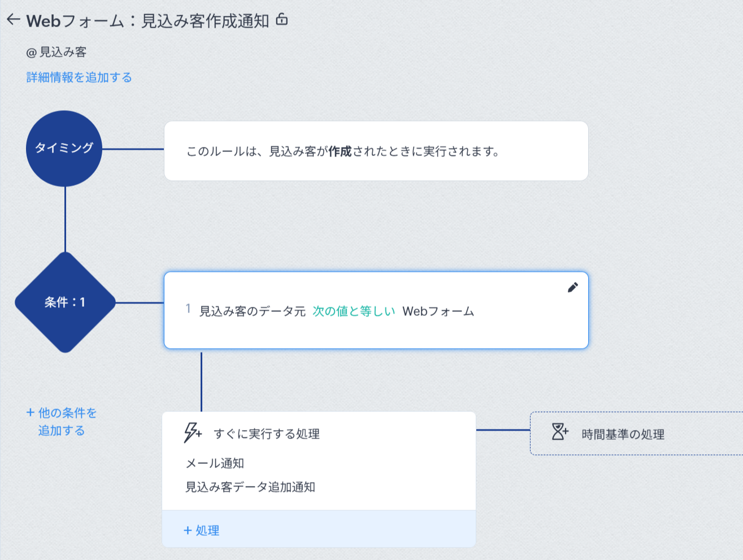The width and height of the screenshot is (743, 560).
Task: Open the 詳細情報を追加する link
Action: click(79, 77)
